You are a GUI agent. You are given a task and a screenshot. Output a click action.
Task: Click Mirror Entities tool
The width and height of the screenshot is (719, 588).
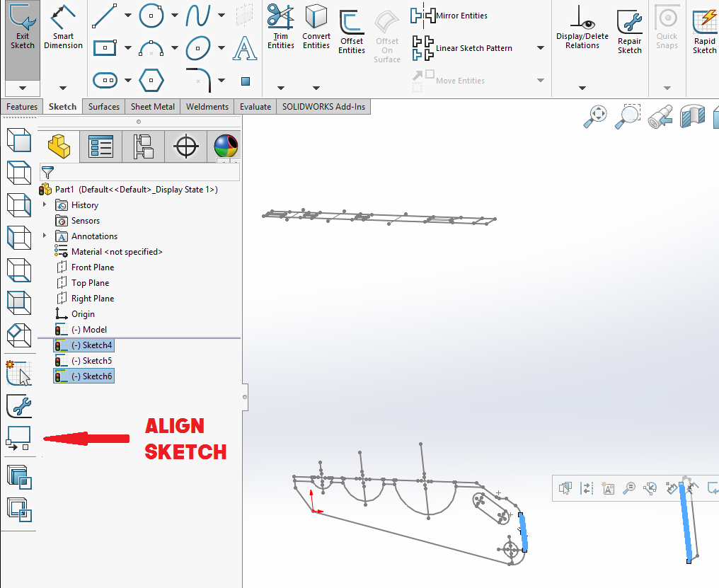pyautogui.click(x=449, y=16)
